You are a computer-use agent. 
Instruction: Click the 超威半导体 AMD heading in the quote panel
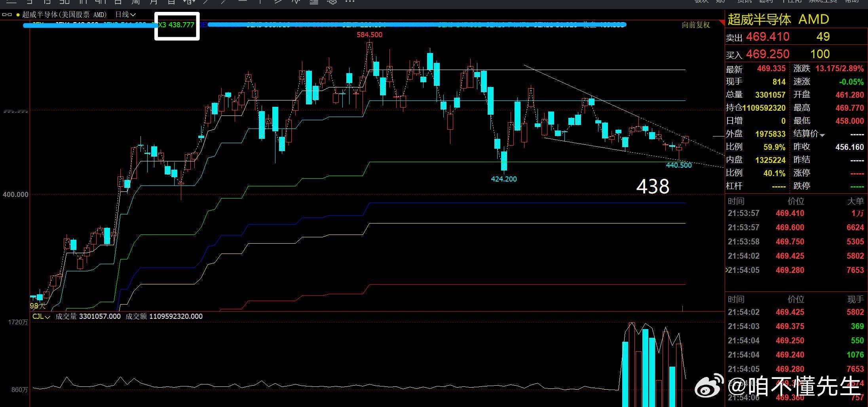tap(778, 19)
